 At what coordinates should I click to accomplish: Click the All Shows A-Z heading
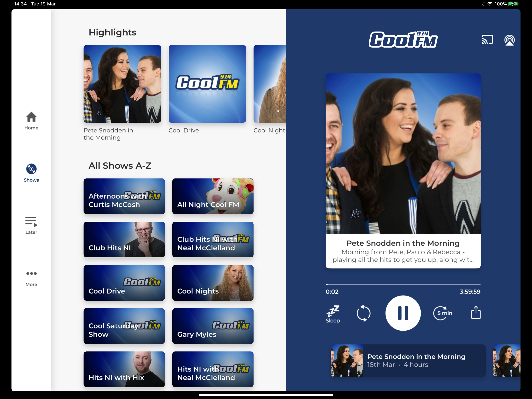120,166
